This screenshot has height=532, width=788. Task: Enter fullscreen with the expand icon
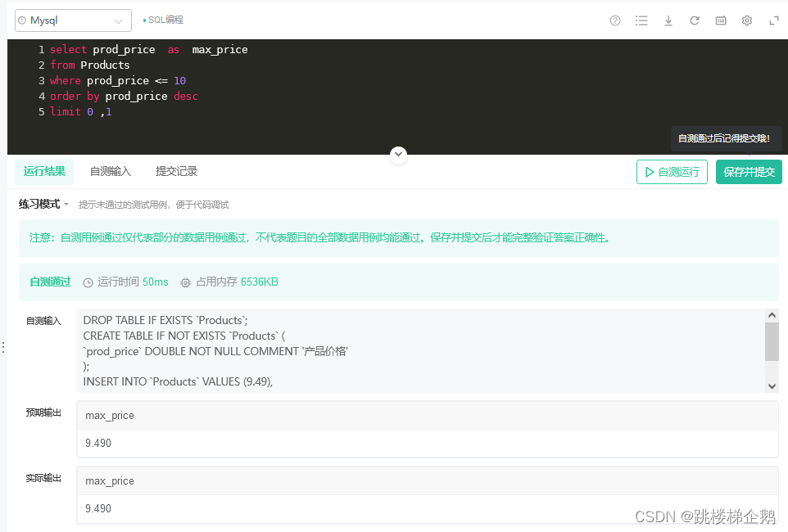pyautogui.click(x=773, y=20)
